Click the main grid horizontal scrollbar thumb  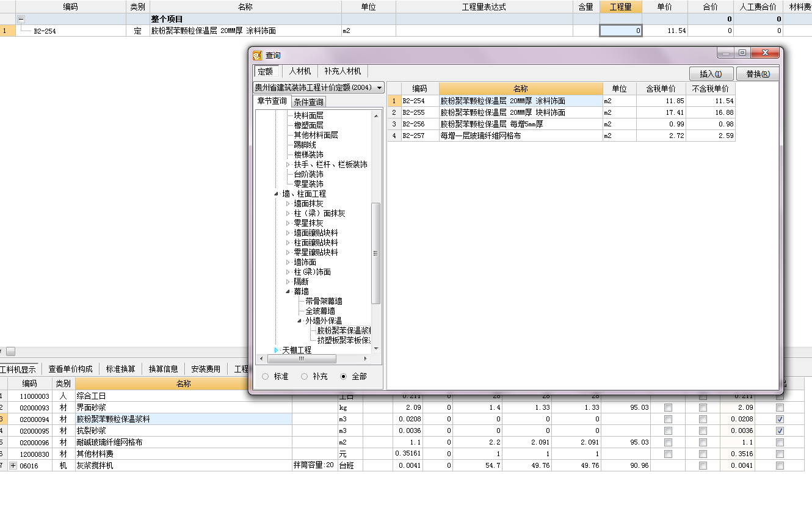tap(10, 352)
